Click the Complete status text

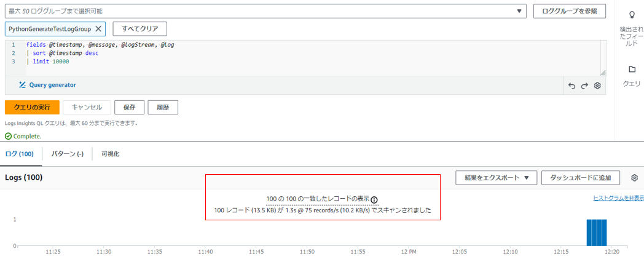point(27,136)
